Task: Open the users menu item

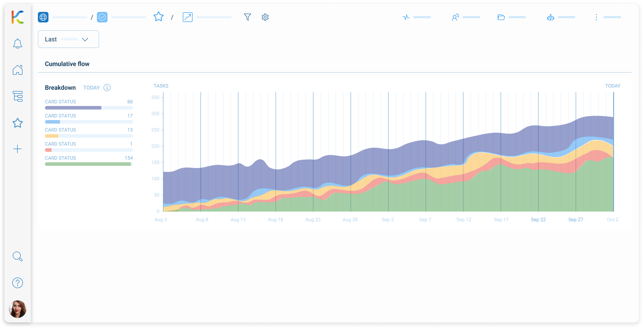Action: coord(455,17)
